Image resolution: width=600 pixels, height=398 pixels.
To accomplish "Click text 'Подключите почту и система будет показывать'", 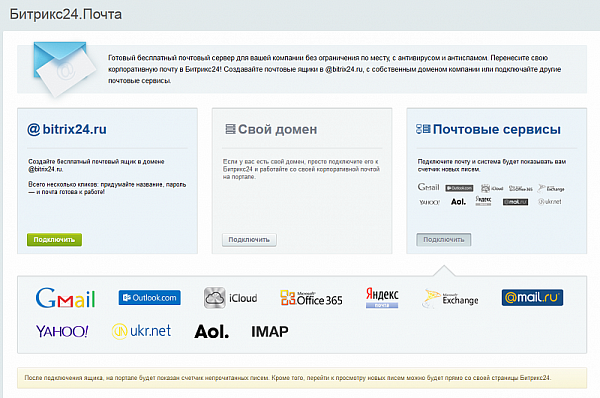I will point(492,165).
